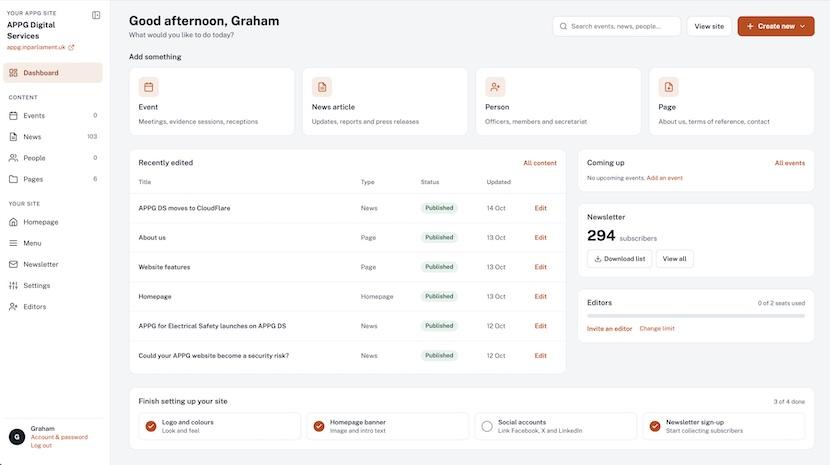
Task: Click the Newsletter envelope icon in sidebar
Action: tap(13, 264)
